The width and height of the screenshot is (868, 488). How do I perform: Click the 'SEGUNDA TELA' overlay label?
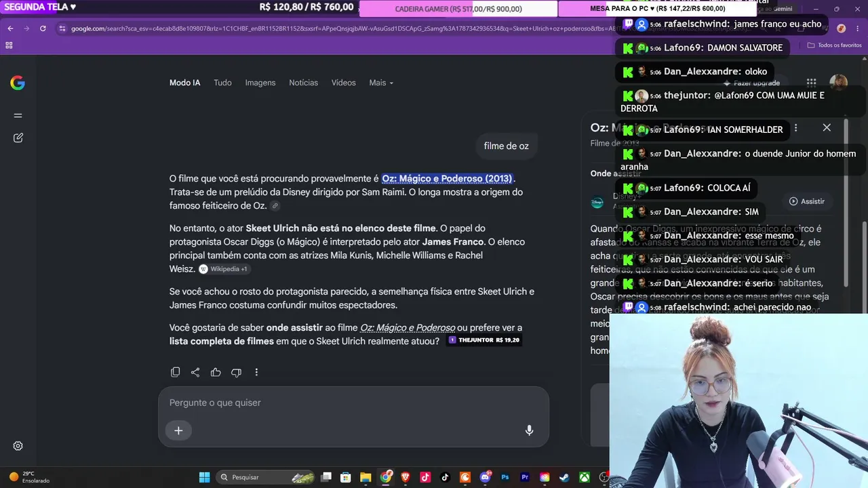click(40, 7)
